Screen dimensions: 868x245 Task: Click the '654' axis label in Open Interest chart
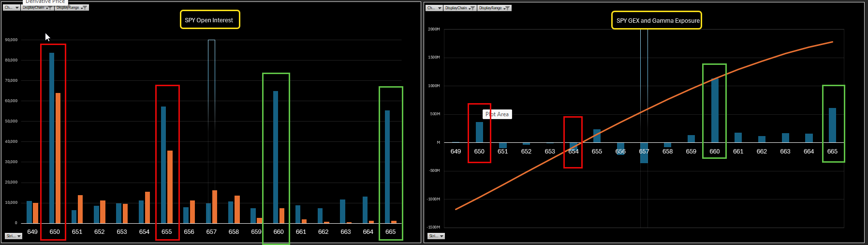coord(144,232)
